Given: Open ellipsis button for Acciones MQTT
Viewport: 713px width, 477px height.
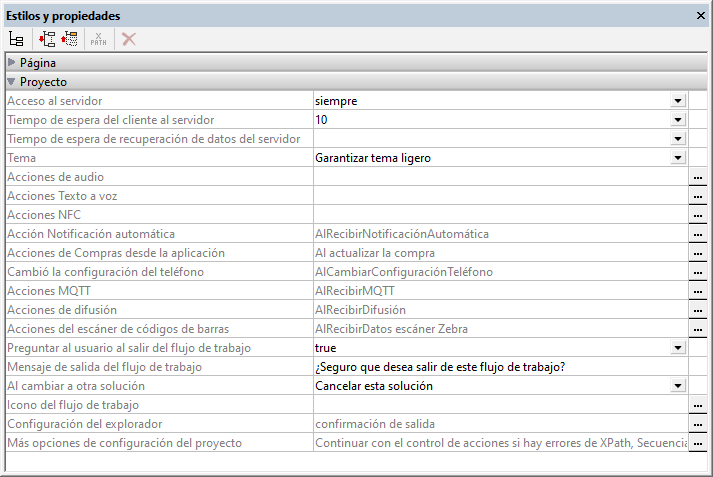Looking at the screenshot, I should pyautogui.click(x=697, y=291).
